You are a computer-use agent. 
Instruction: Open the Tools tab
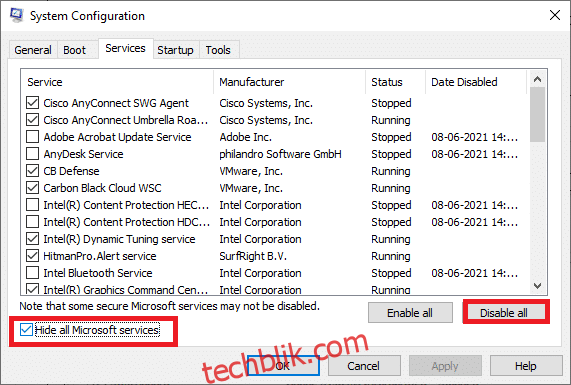[x=218, y=50]
